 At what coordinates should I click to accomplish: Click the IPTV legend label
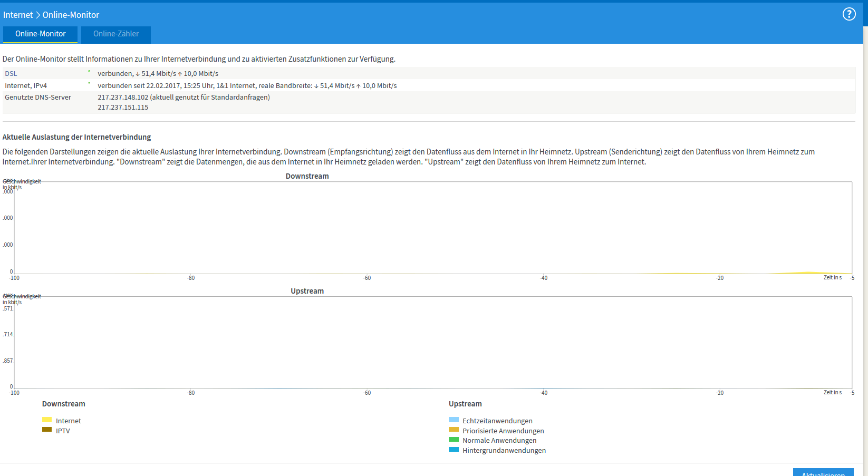tap(63, 431)
